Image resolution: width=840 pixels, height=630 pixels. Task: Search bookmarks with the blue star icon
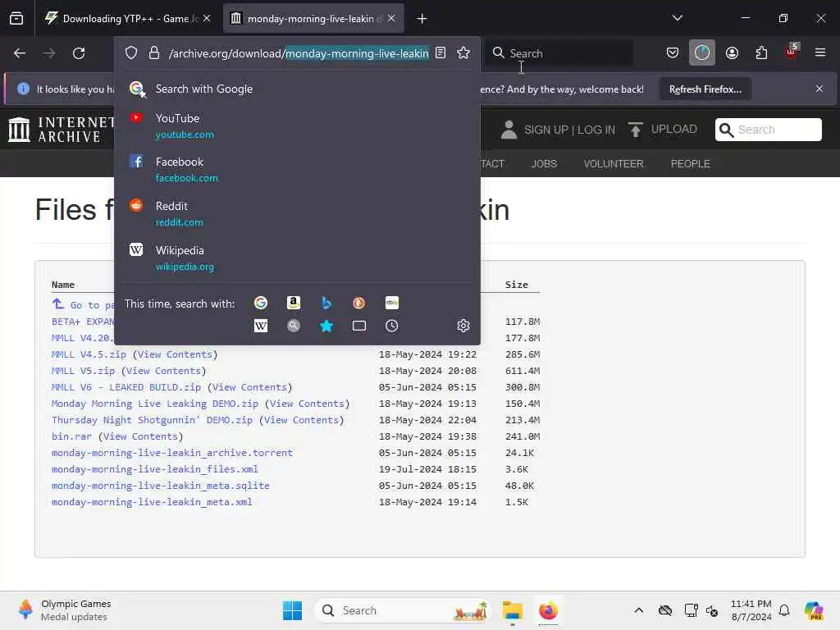[x=326, y=326]
